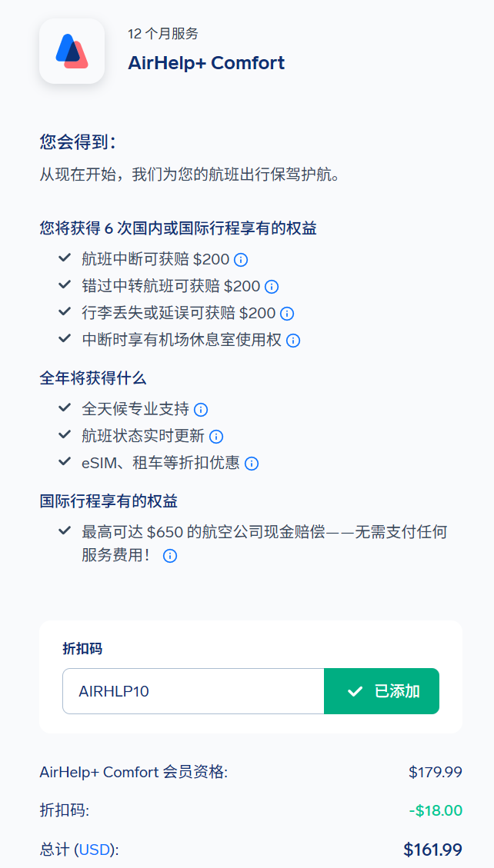Click the AirHelp+ Comfort plan title

206,63
